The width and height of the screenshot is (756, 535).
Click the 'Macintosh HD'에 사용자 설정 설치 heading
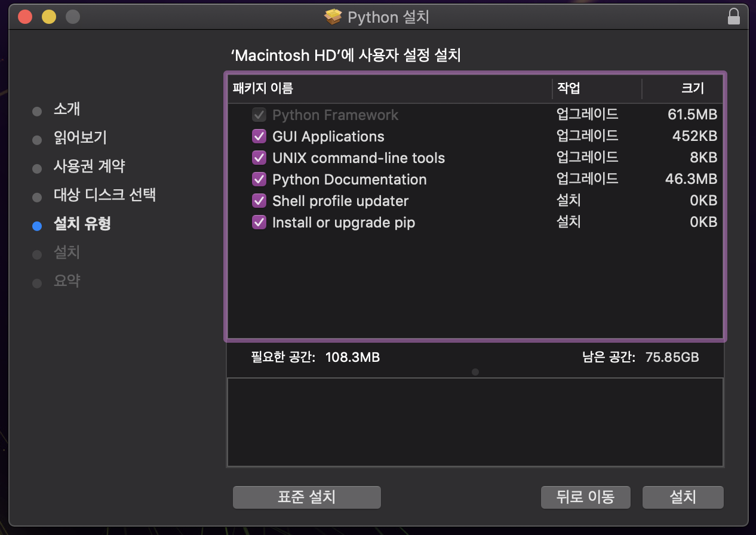click(x=346, y=56)
